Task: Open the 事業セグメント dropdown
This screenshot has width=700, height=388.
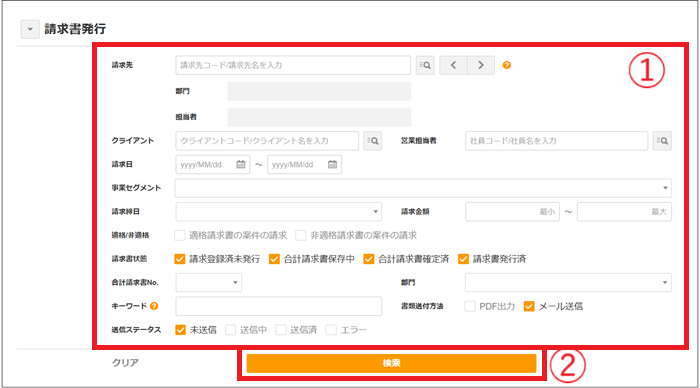Action: pos(423,188)
